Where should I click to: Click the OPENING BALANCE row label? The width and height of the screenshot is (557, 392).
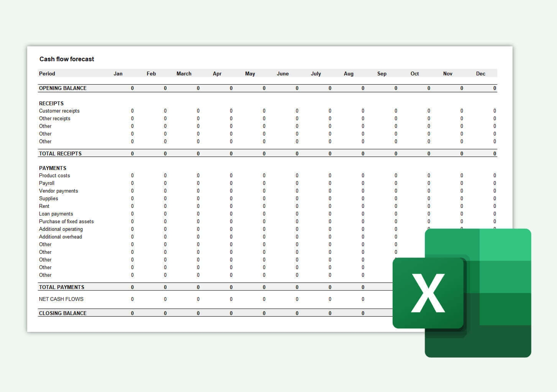[x=63, y=88]
